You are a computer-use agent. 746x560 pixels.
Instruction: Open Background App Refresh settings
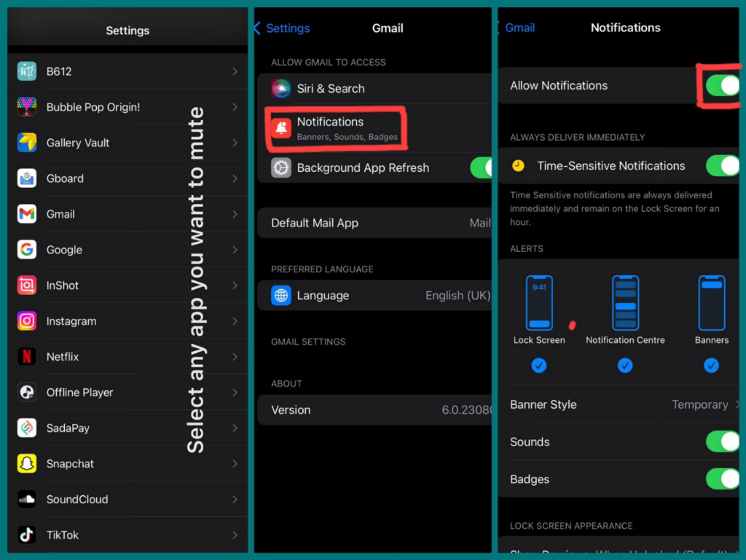pyautogui.click(x=364, y=167)
